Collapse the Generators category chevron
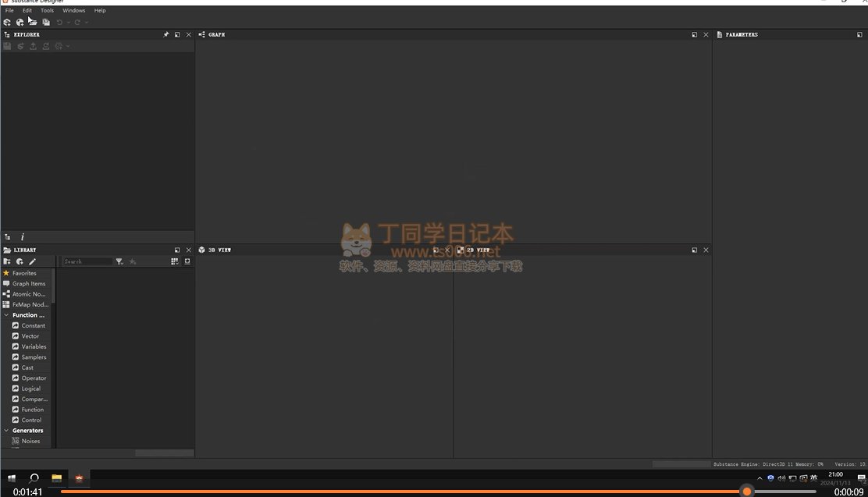 [x=7, y=431]
